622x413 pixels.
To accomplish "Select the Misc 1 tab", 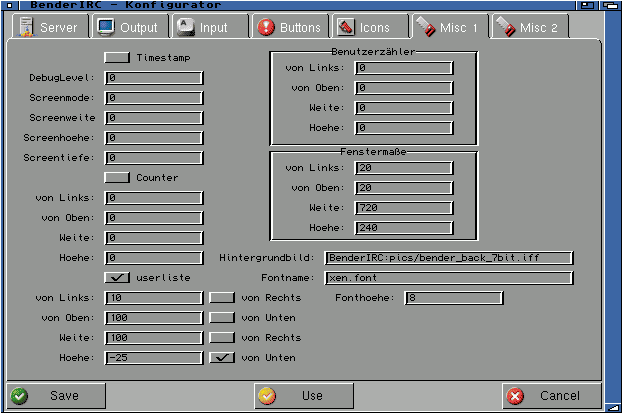I will tap(450, 27).
